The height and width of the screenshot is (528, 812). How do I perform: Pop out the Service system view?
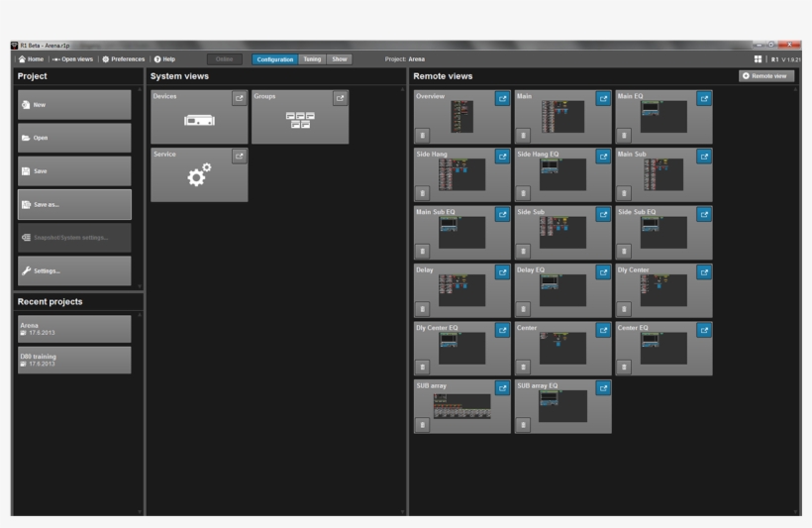pos(240,157)
